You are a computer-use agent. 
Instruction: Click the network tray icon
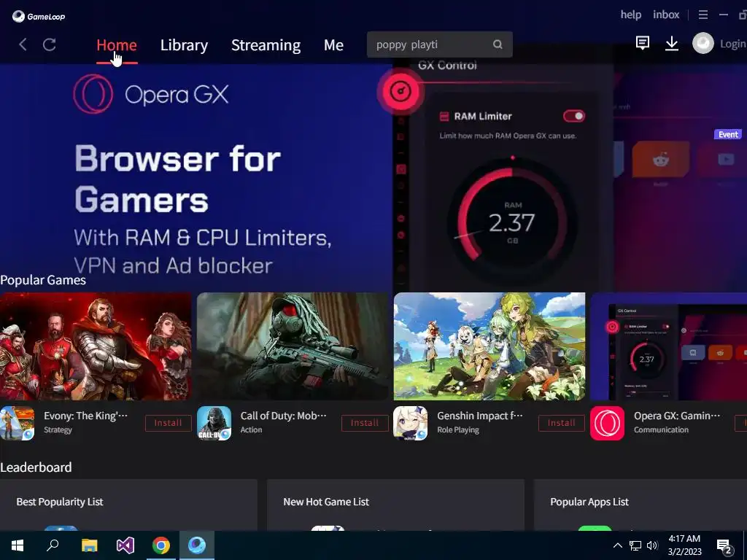pos(635,545)
